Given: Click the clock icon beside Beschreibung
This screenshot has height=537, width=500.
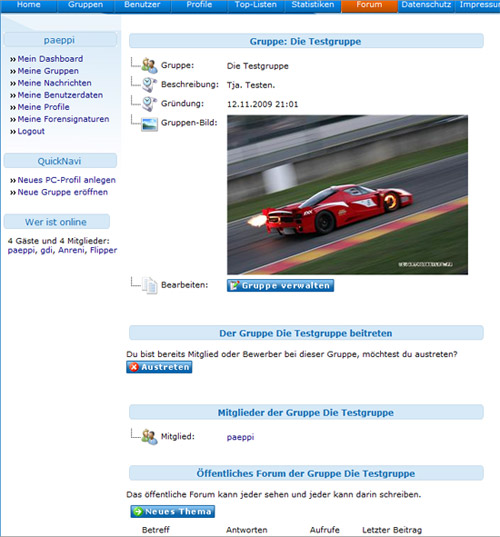Looking at the screenshot, I should click(x=150, y=85).
